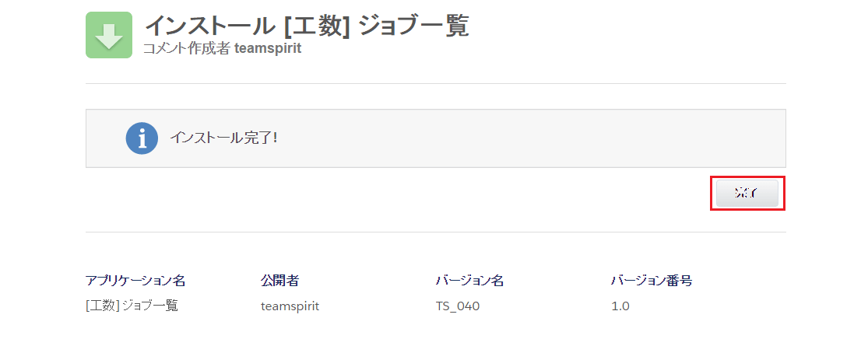Click ジョブ一覧 in the large heading
868x360 pixels.
pyautogui.click(x=414, y=26)
